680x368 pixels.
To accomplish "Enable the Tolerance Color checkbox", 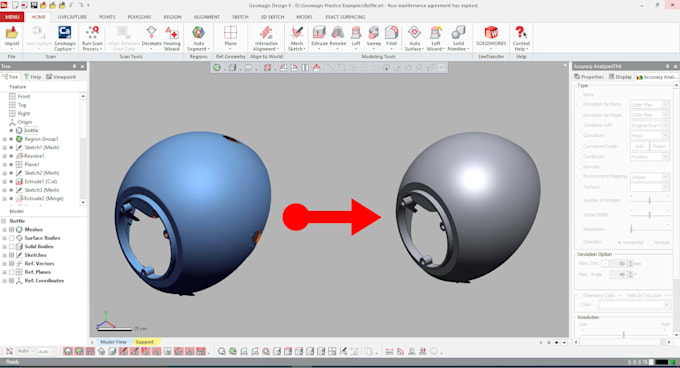I will pyautogui.click(x=579, y=296).
